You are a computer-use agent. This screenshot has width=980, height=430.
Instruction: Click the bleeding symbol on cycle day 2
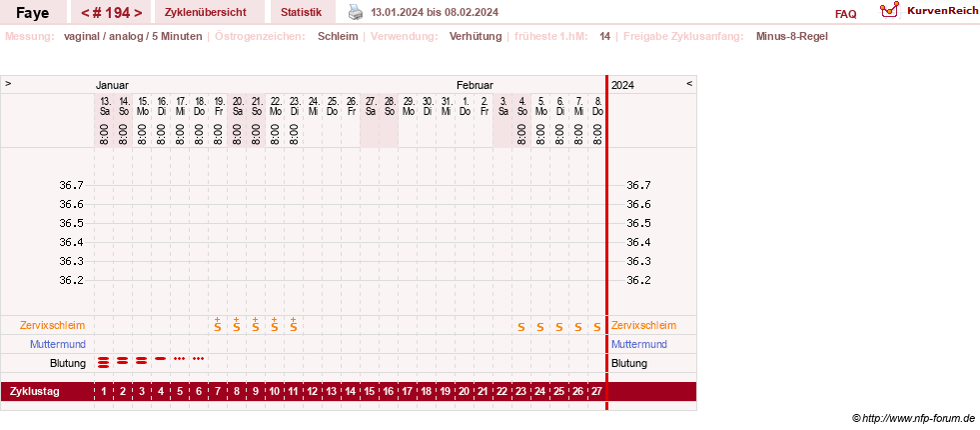coord(123,360)
